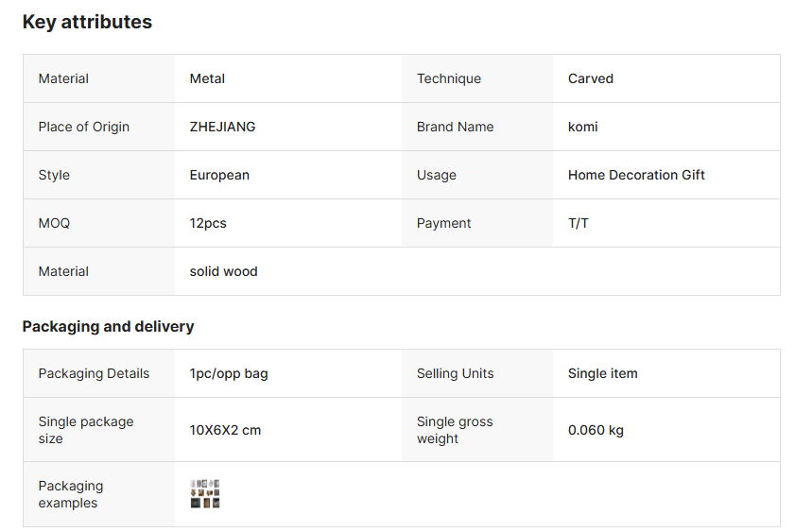The width and height of the screenshot is (795, 532).
Task: Click the Place of Origin label
Action: (x=84, y=127)
